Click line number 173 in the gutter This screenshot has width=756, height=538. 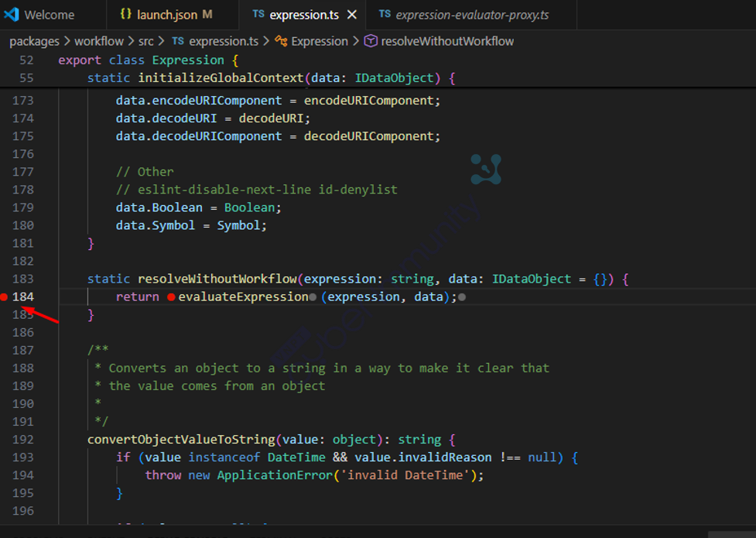point(23,101)
